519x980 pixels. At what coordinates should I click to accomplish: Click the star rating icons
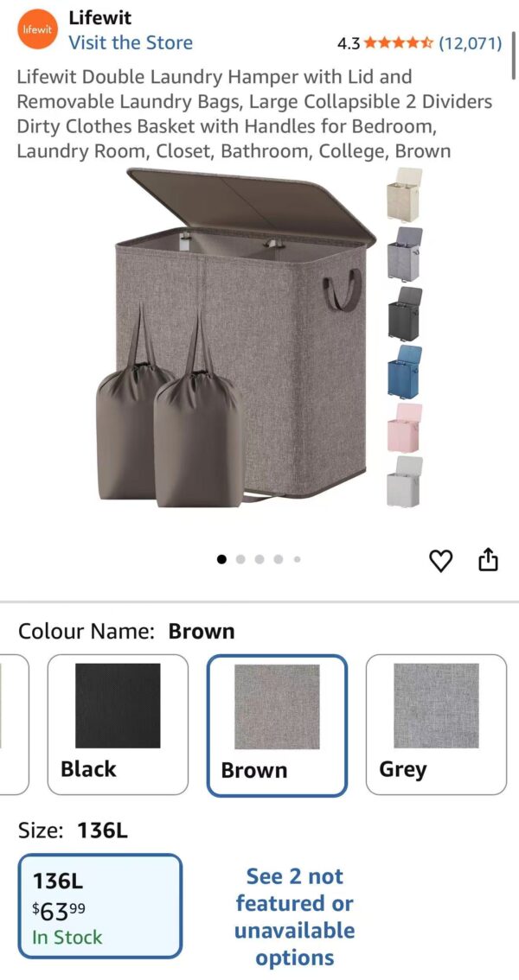(x=398, y=43)
